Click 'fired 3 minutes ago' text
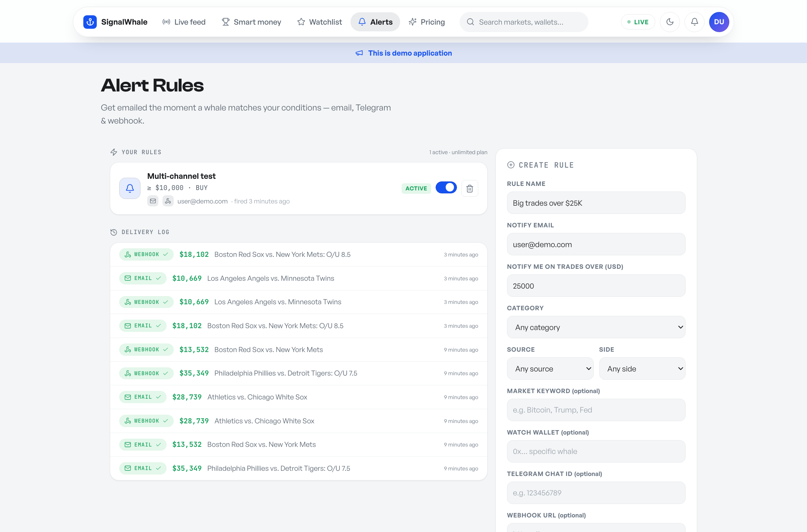The height and width of the screenshot is (532, 807). coord(262,202)
